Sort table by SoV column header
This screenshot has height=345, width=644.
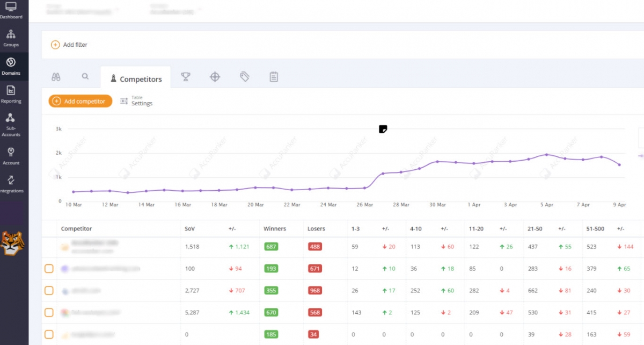(x=190, y=228)
